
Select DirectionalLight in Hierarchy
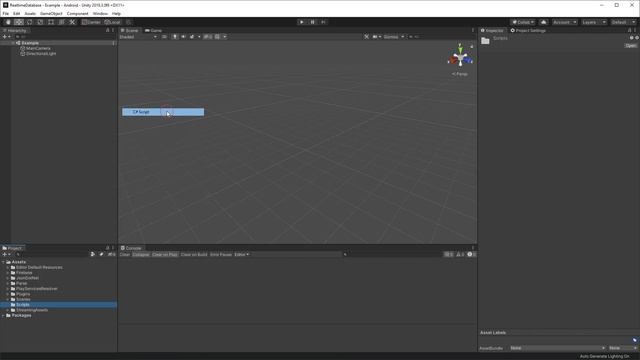pos(41,53)
